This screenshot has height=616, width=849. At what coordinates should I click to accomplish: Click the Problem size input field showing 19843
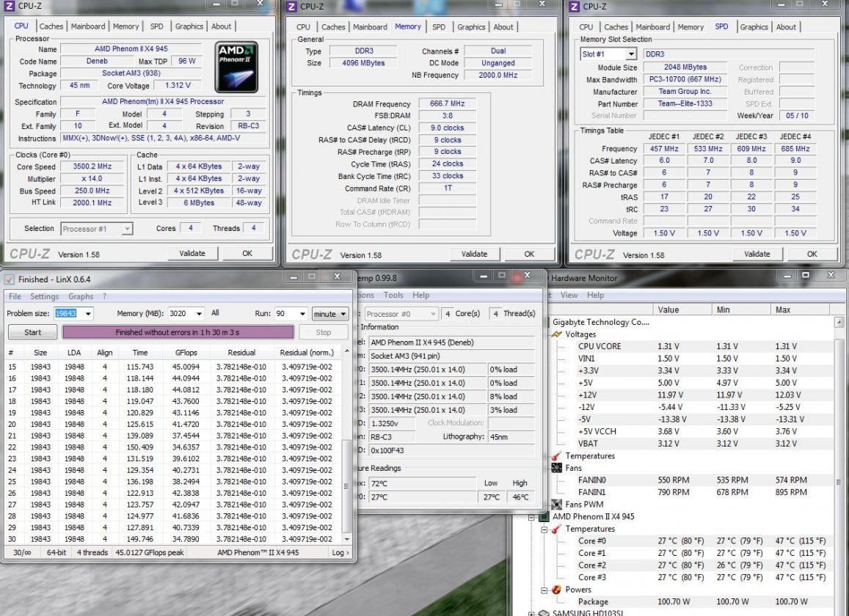point(68,313)
